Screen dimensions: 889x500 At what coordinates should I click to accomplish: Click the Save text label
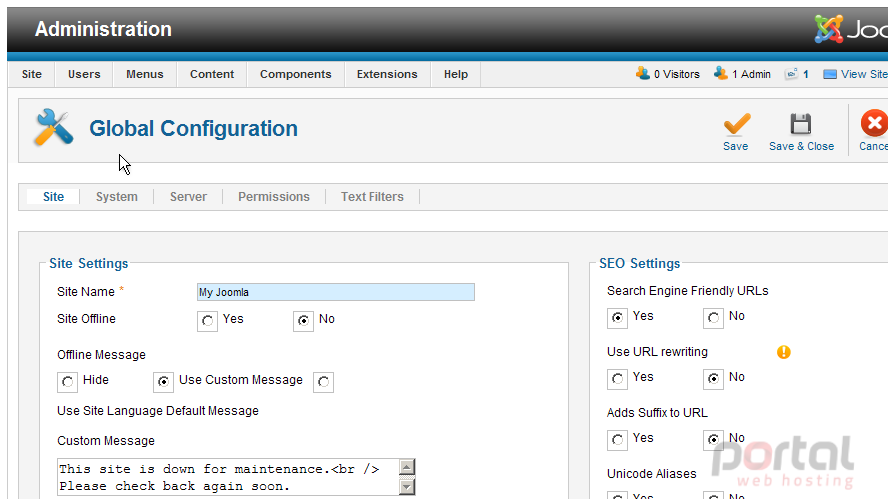(735, 146)
